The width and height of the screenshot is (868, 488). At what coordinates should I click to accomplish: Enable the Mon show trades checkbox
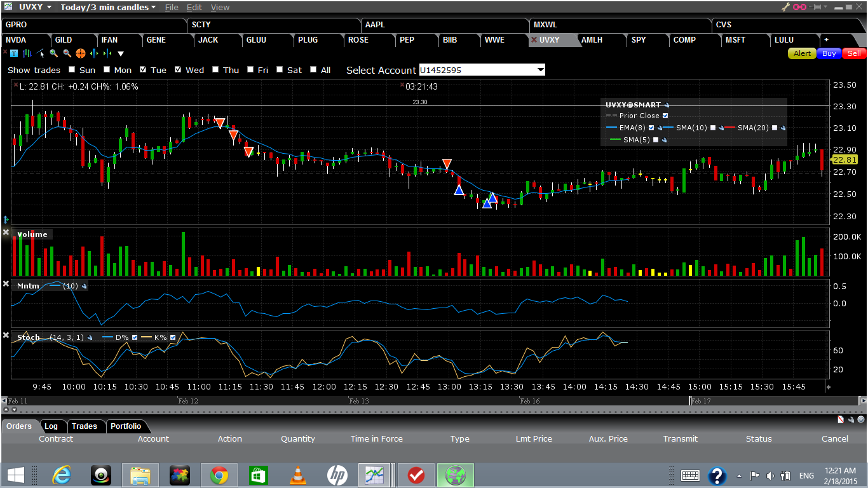tap(107, 70)
